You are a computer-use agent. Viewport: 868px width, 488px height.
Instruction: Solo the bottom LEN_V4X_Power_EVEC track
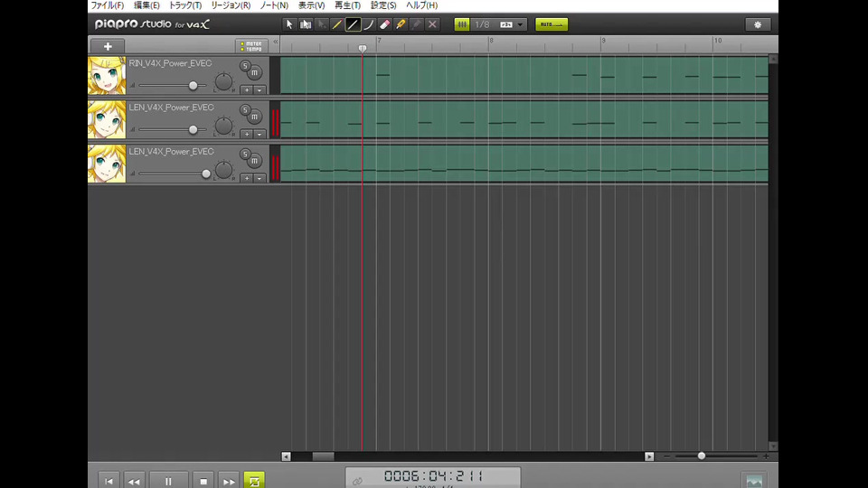click(245, 154)
